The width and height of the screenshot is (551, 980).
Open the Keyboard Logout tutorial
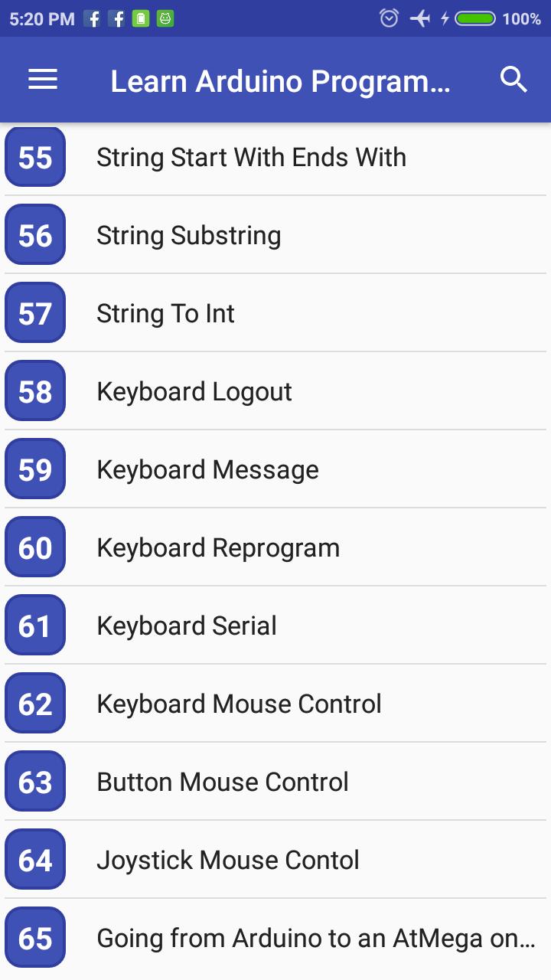click(x=194, y=392)
